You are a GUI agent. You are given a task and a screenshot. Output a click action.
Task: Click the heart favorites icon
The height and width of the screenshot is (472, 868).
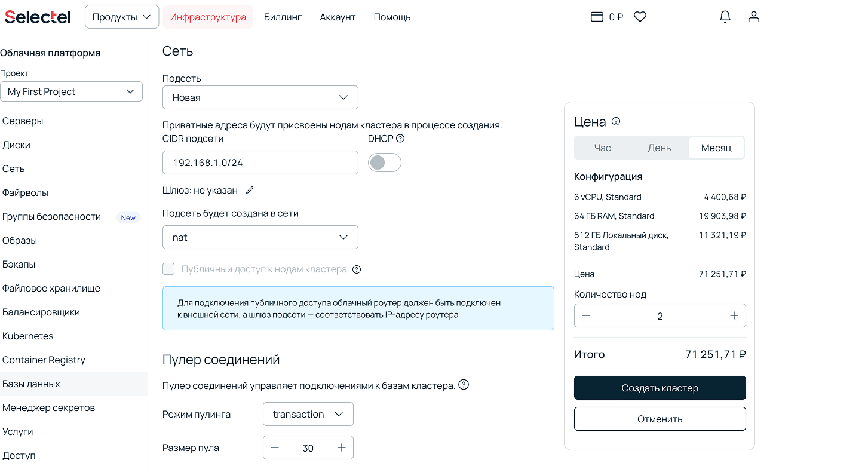click(x=640, y=17)
